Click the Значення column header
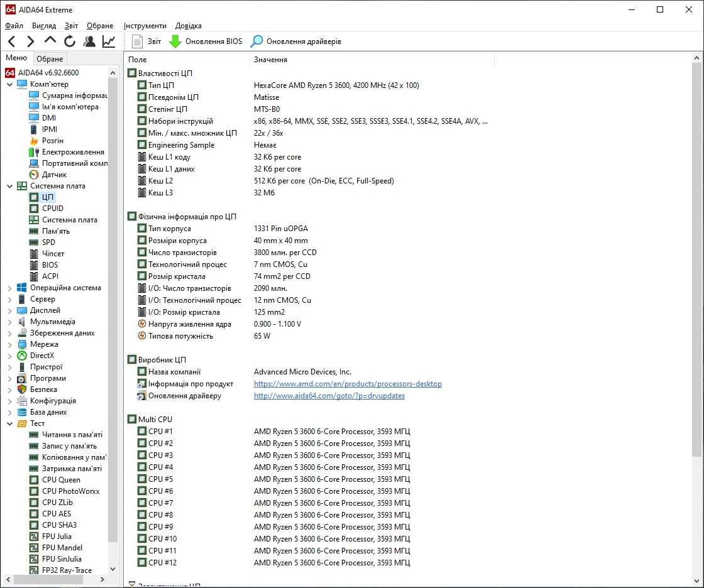The image size is (704, 588). click(x=371, y=59)
